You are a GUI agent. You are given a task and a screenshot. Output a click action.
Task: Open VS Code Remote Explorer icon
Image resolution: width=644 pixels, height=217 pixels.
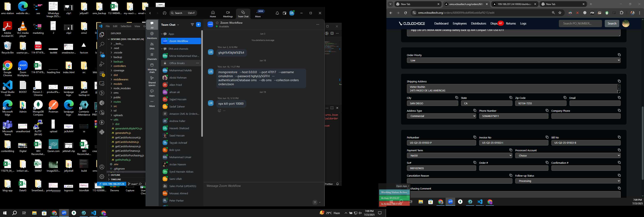[x=102, y=83]
